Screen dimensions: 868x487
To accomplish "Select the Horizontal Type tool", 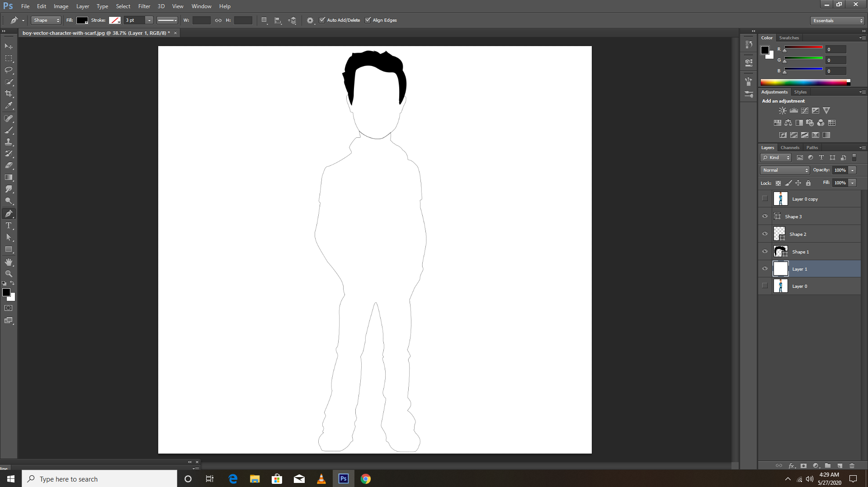I will click(x=9, y=225).
